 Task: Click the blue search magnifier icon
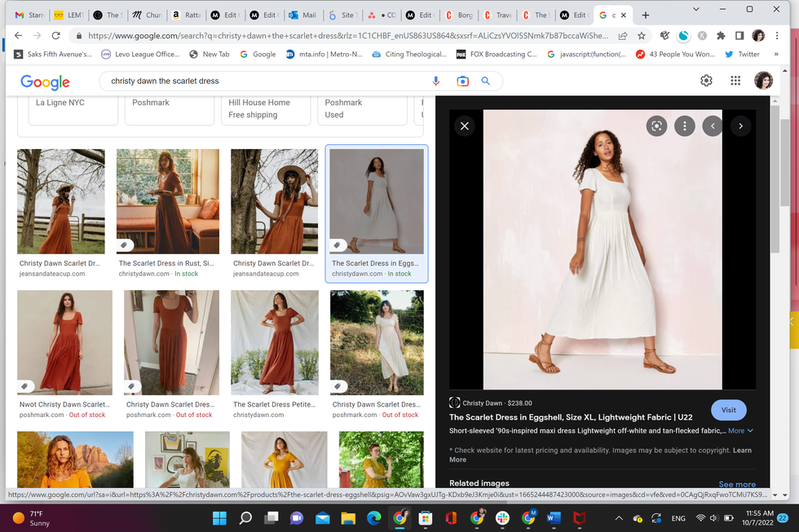point(486,81)
